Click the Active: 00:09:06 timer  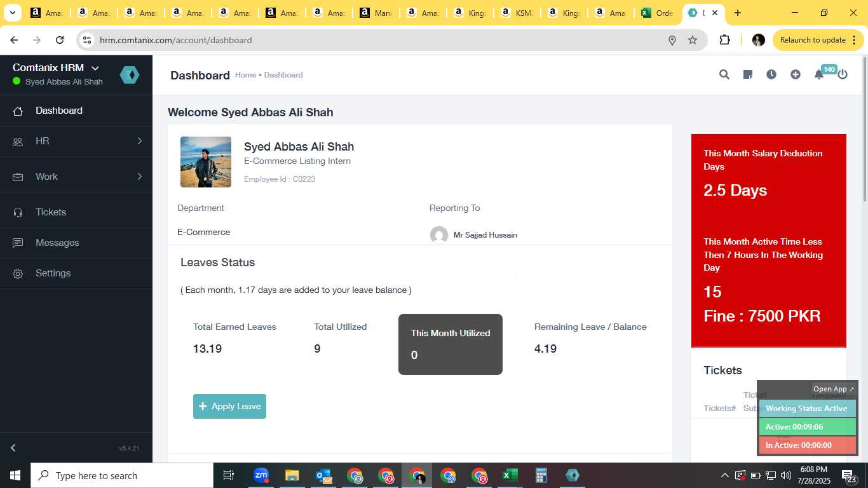pyautogui.click(x=808, y=427)
